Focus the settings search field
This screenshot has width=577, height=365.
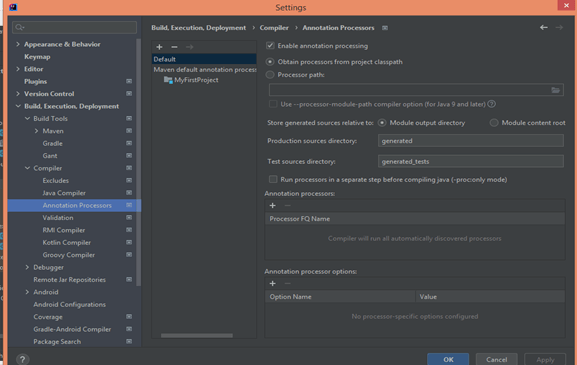(x=74, y=27)
